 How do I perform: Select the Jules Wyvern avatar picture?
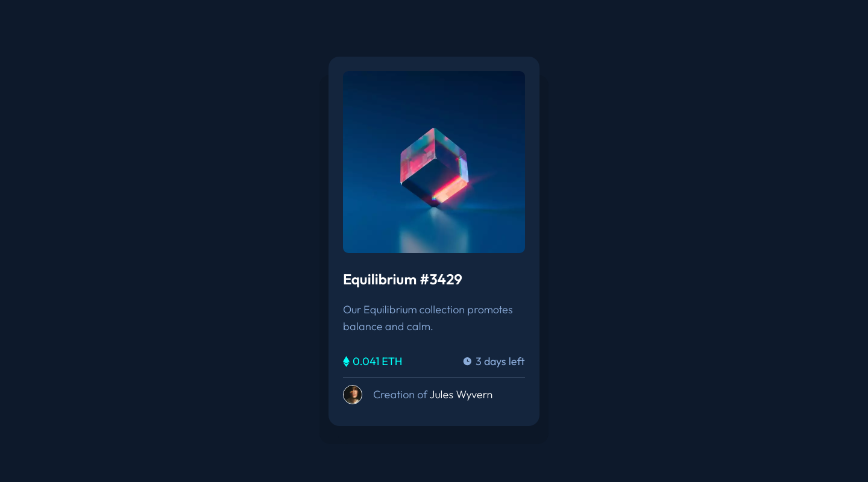pos(353,395)
